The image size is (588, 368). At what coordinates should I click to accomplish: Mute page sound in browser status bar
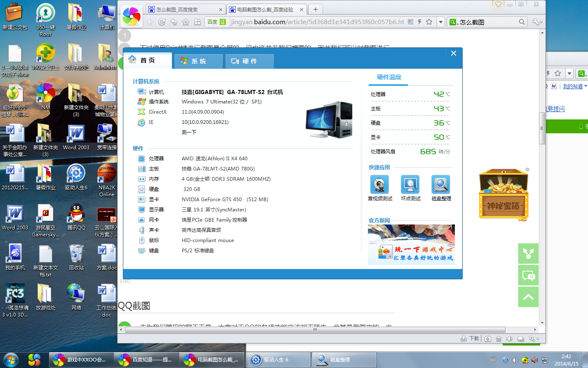click(x=509, y=339)
